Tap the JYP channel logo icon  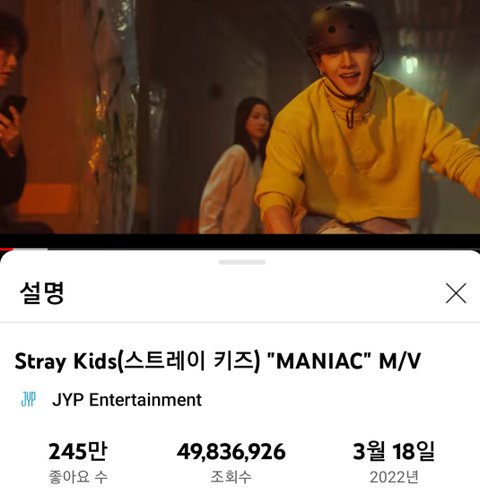tap(28, 399)
